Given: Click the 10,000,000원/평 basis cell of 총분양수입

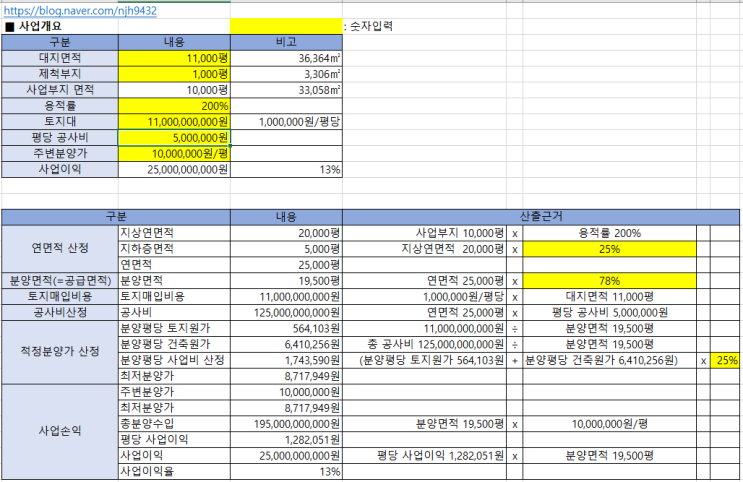Looking at the screenshot, I should (609, 424).
